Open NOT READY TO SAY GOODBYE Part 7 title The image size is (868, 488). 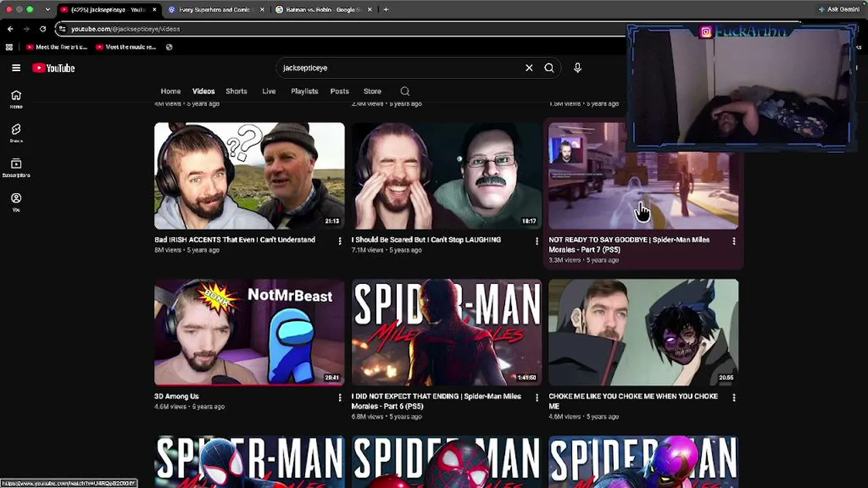point(629,245)
